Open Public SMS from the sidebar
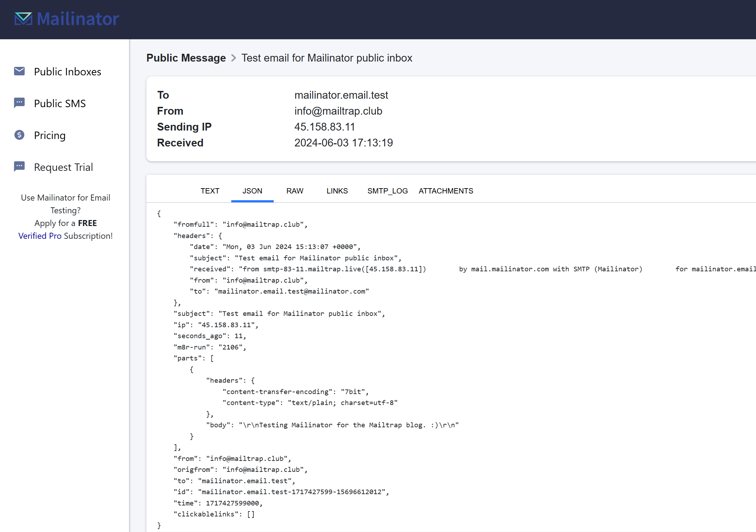The image size is (756, 532). pyautogui.click(x=60, y=103)
